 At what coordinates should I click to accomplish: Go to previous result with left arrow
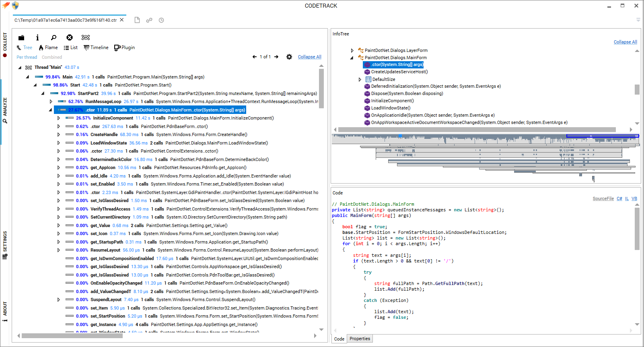click(x=255, y=57)
